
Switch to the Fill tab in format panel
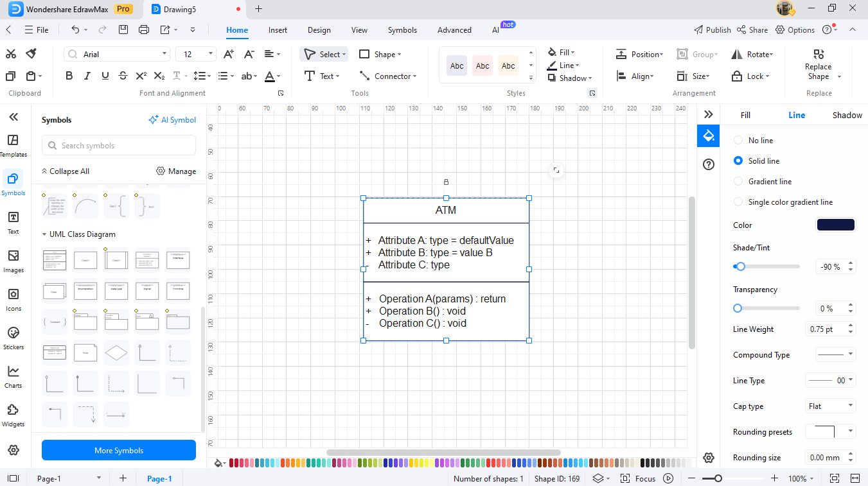point(745,116)
